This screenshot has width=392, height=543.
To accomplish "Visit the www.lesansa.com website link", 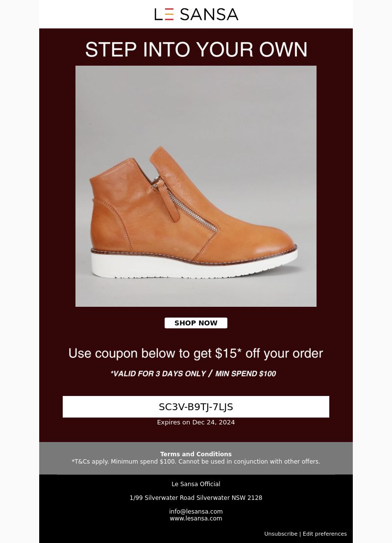I will [196, 518].
